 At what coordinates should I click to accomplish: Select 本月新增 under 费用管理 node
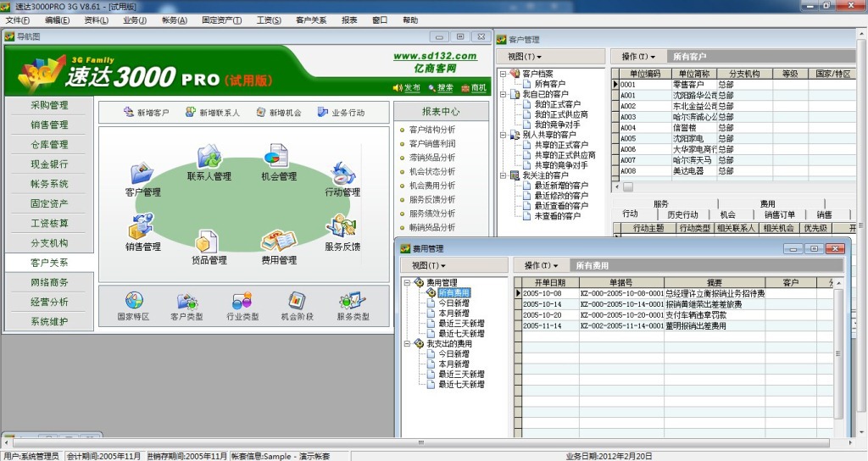pos(453,314)
